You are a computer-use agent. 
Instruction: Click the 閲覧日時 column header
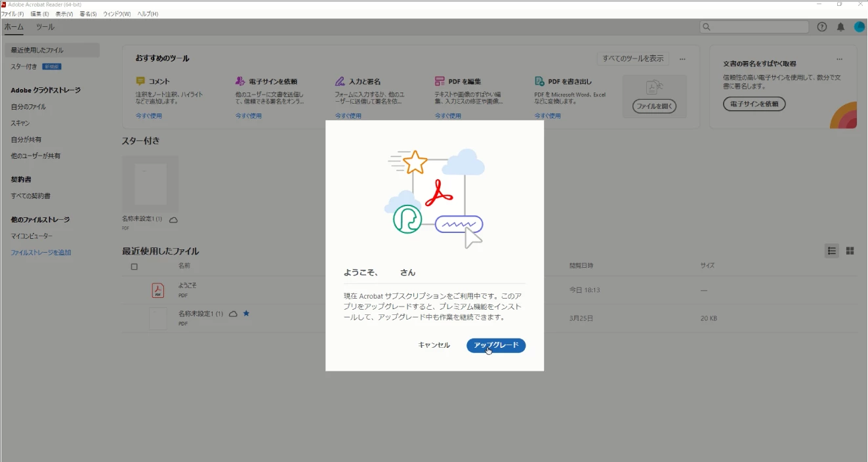pyautogui.click(x=581, y=266)
